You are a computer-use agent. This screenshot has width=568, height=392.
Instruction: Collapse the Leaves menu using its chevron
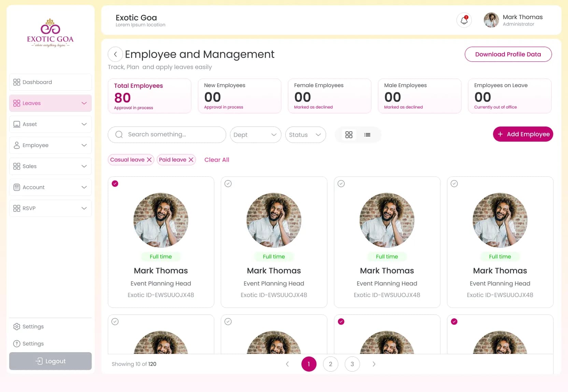pyautogui.click(x=84, y=103)
